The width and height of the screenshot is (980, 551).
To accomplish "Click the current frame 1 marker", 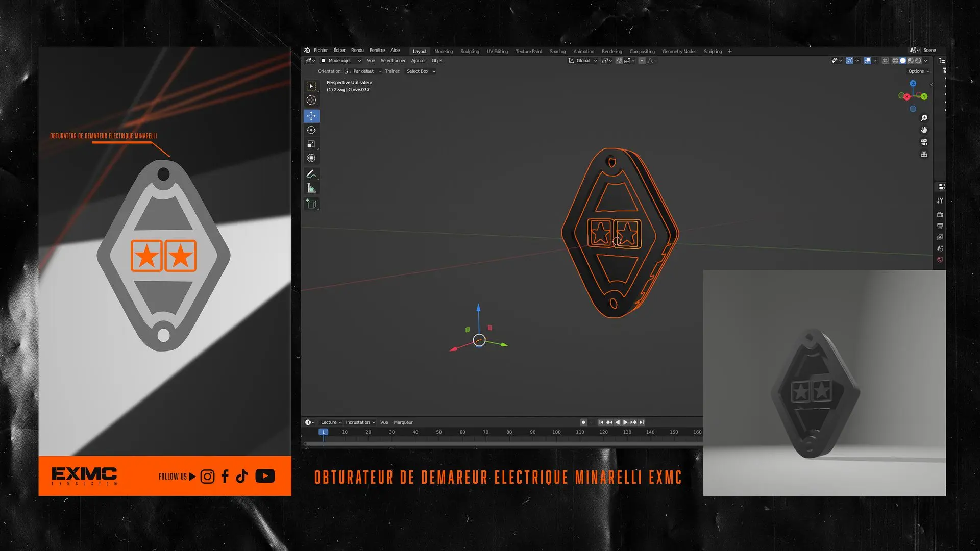I will [x=323, y=432].
